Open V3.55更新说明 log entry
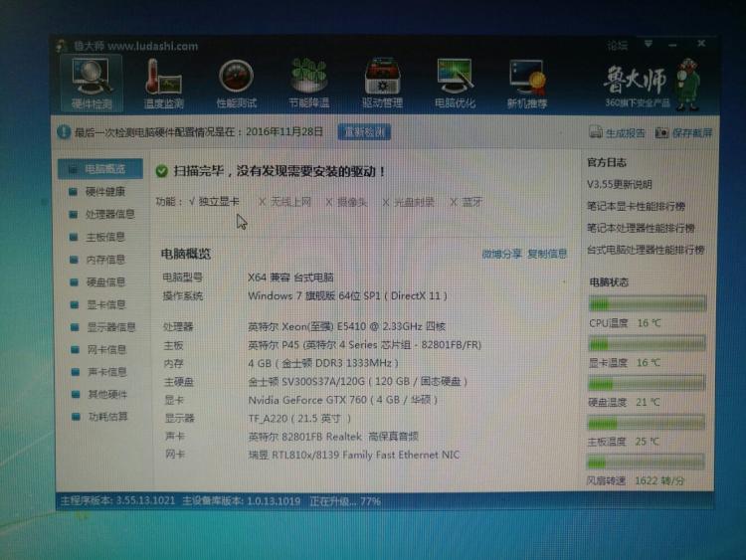The width and height of the screenshot is (746, 560). tap(620, 185)
